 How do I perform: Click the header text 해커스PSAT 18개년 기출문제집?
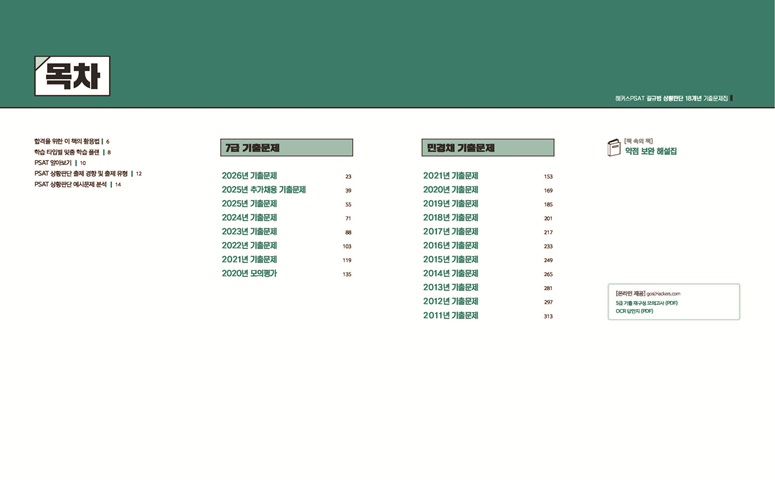(x=672, y=98)
